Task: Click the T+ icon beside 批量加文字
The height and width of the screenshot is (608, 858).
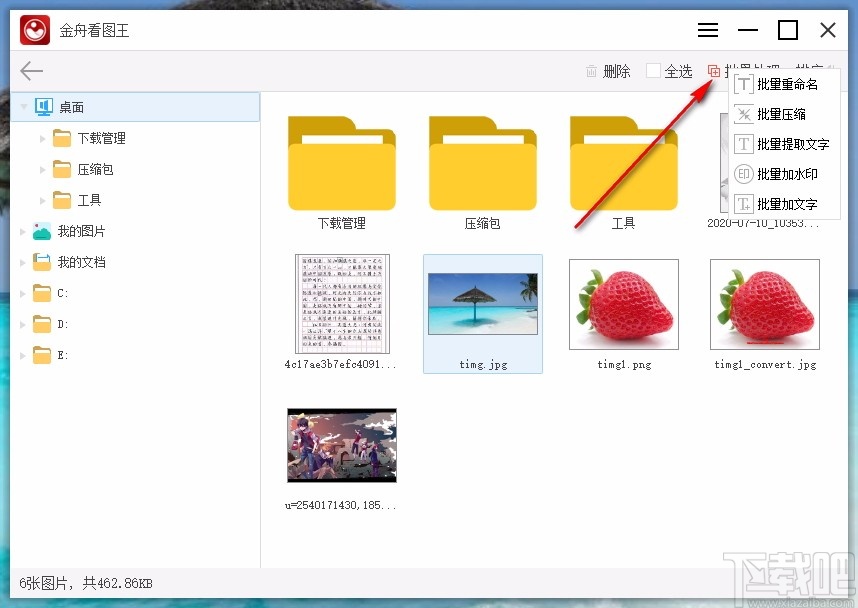Action: click(741, 203)
